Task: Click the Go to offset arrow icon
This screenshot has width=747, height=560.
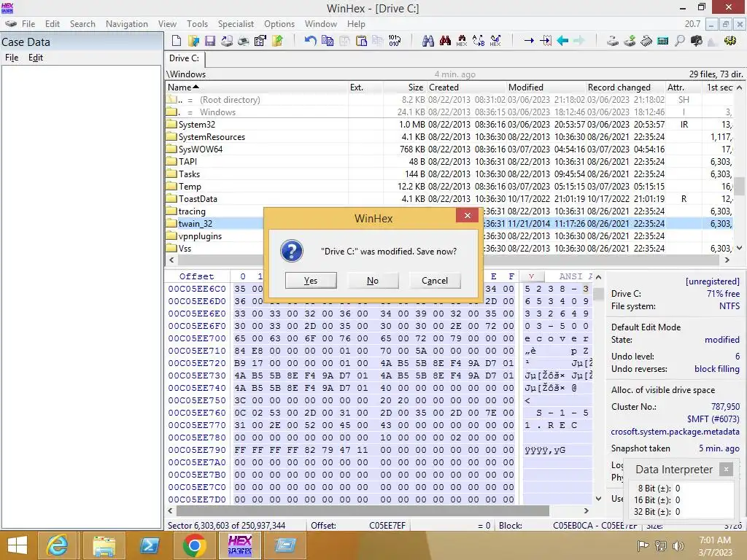Action: pyautogui.click(x=529, y=41)
